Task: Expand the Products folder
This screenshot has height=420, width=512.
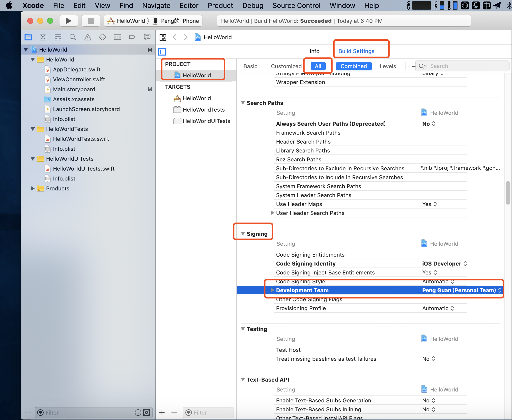Action: 33,188
